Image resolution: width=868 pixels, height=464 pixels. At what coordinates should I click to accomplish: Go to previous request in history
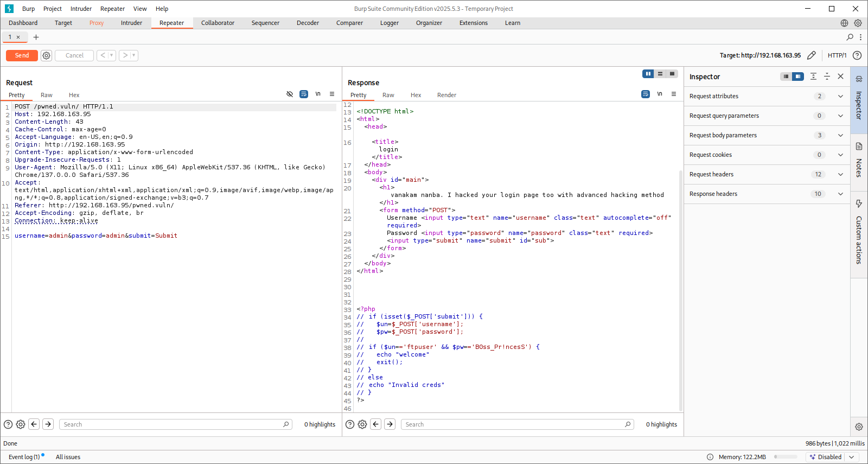[x=103, y=55]
